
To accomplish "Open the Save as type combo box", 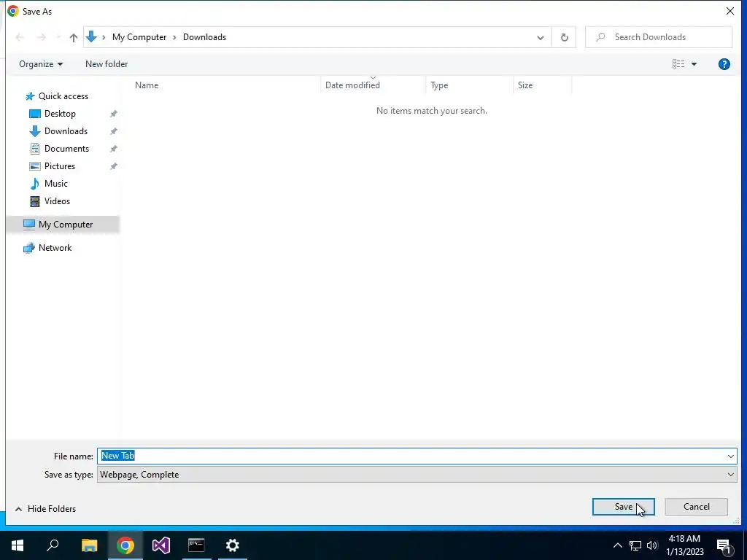I will tap(417, 474).
